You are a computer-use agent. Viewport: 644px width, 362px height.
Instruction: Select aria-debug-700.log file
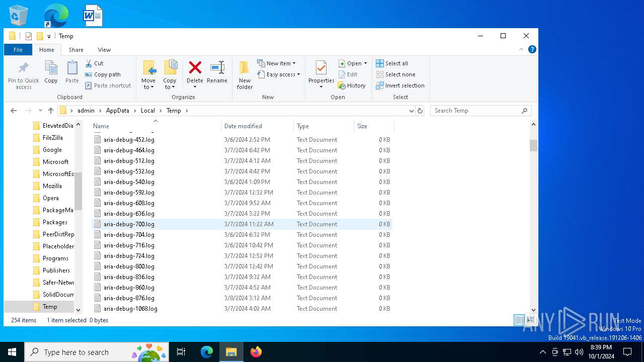pyautogui.click(x=242, y=224)
